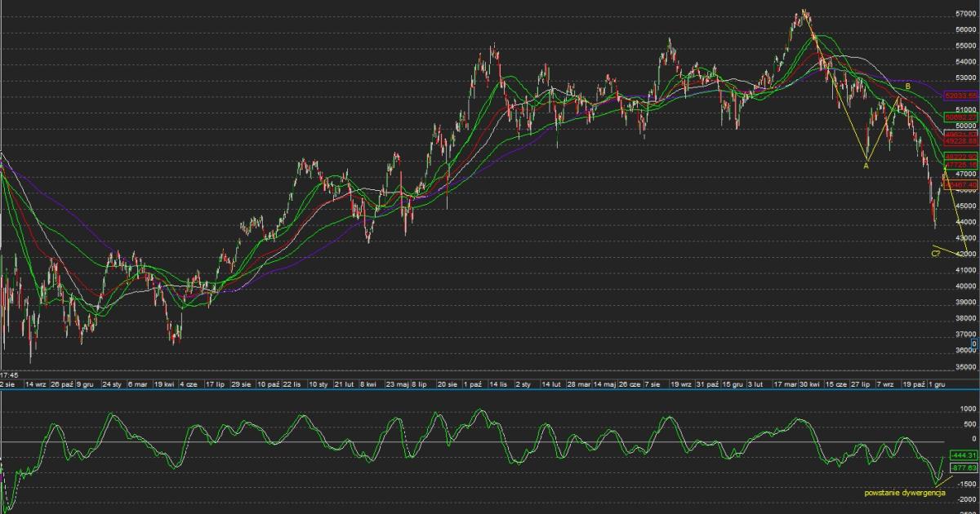Click the 17:45 time label
This screenshot has height=514, width=980.
click(10, 374)
